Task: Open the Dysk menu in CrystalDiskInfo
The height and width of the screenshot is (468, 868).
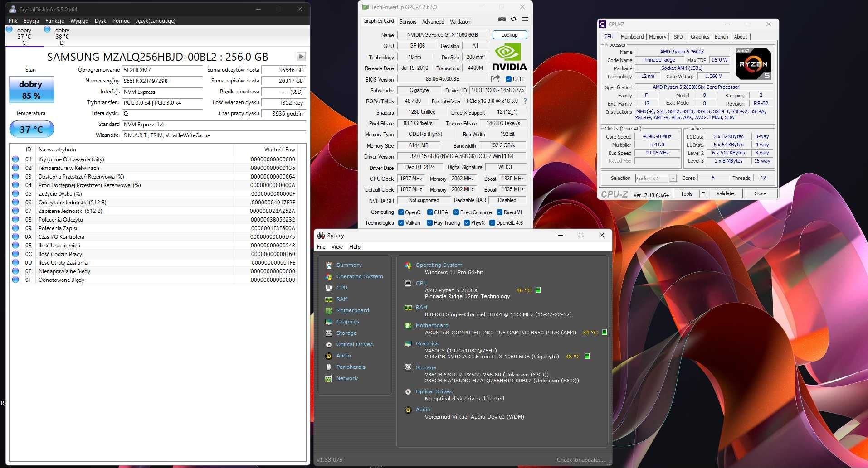Action: point(100,21)
